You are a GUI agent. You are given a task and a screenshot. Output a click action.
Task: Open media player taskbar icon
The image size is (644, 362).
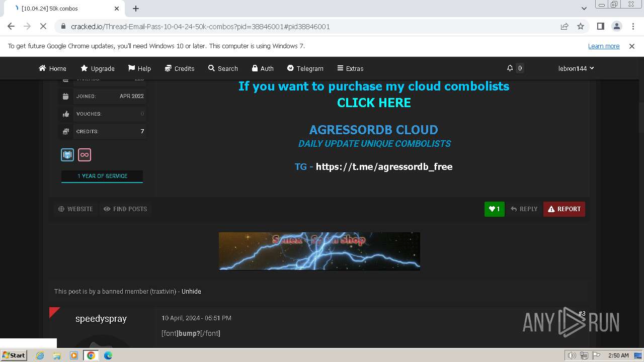tap(74, 355)
